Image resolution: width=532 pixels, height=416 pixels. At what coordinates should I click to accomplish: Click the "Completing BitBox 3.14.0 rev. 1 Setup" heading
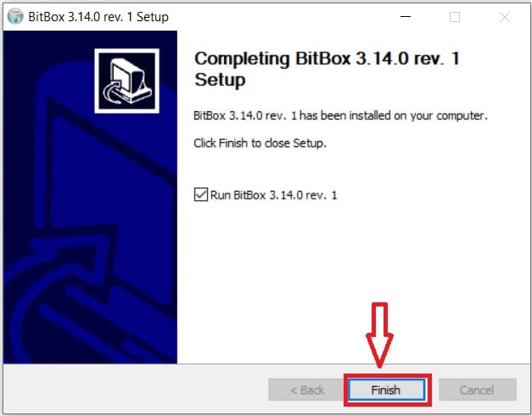(327, 69)
